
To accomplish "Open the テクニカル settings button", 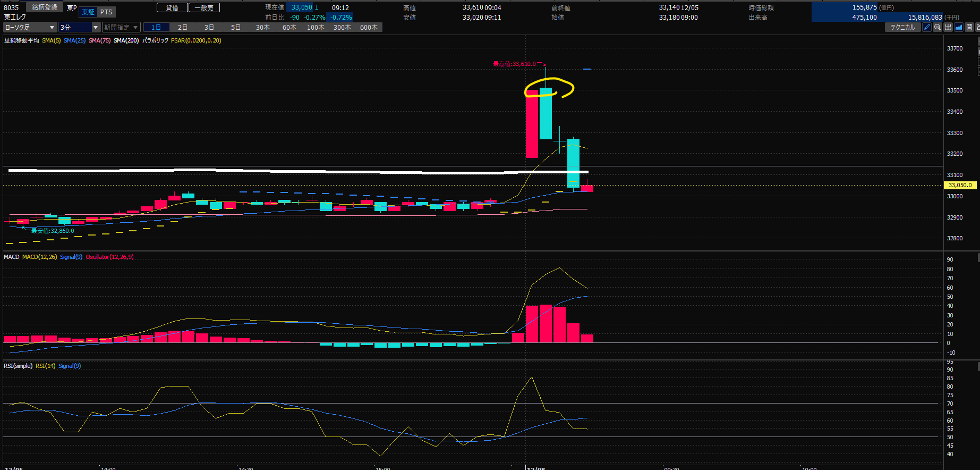I will [x=902, y=27].
